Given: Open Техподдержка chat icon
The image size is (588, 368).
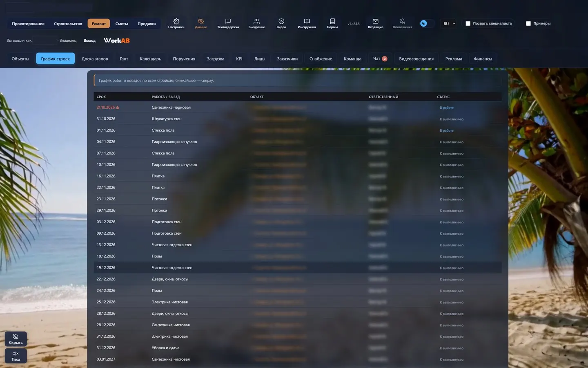Looking at the screenshot, I should (x=228, y=23).
